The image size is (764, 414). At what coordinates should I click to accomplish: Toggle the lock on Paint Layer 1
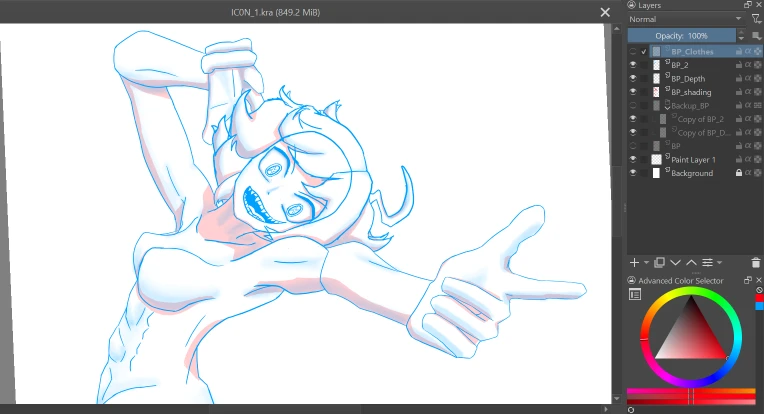(738, 160)
